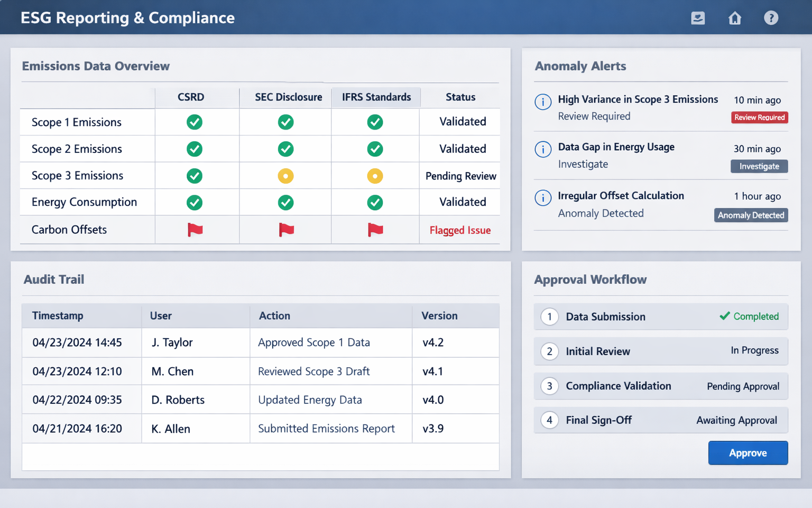Select the CSRD column header

pos(191,97)
